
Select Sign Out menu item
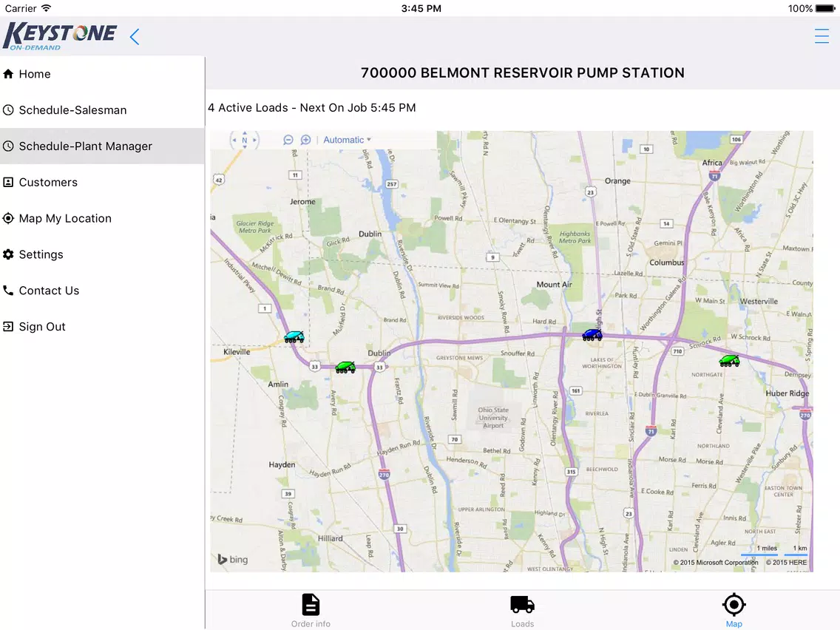click(x=102, y=326)
